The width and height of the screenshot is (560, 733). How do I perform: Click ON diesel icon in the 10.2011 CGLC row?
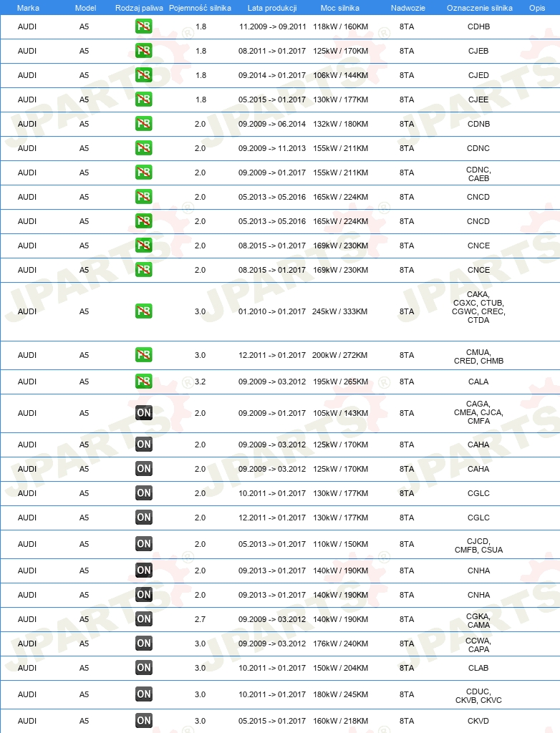coord(144,493)
